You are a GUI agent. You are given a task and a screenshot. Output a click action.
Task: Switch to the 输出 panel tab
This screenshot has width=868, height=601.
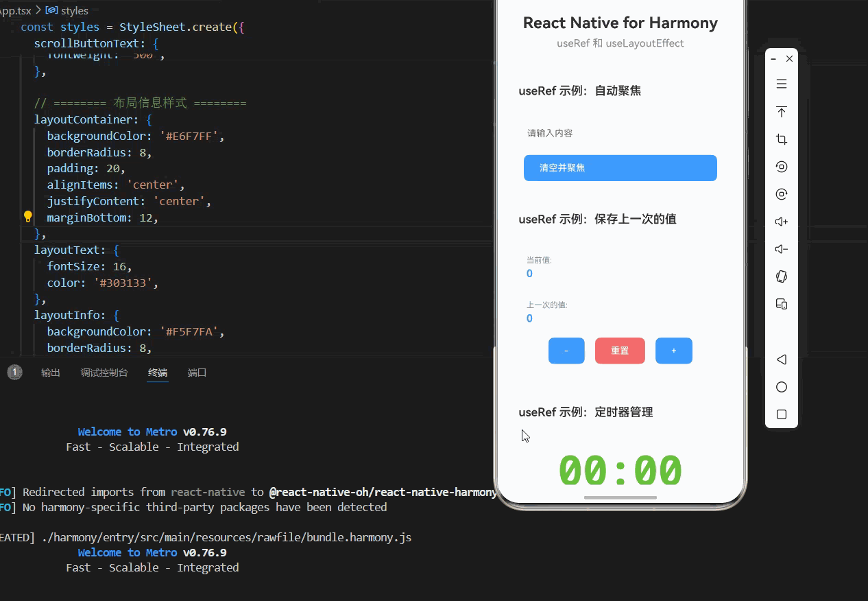(x=51, y=373)
